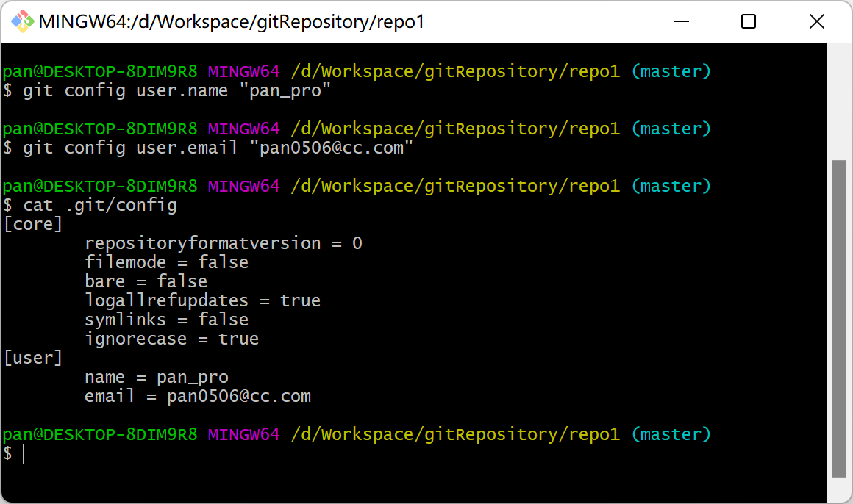The height and width of the screenshot is (504, 853).
Task: Click the repositoryformatversion = 0 line
Action: [x=224, y=243]
